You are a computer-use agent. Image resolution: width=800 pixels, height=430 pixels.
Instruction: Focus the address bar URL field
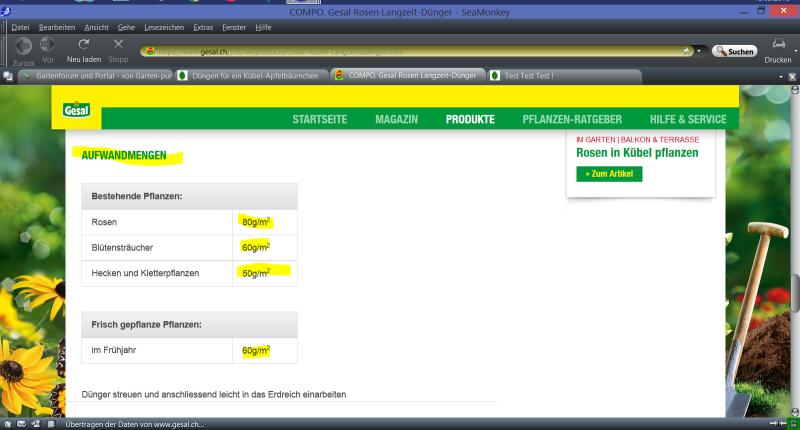pos(416,52)
